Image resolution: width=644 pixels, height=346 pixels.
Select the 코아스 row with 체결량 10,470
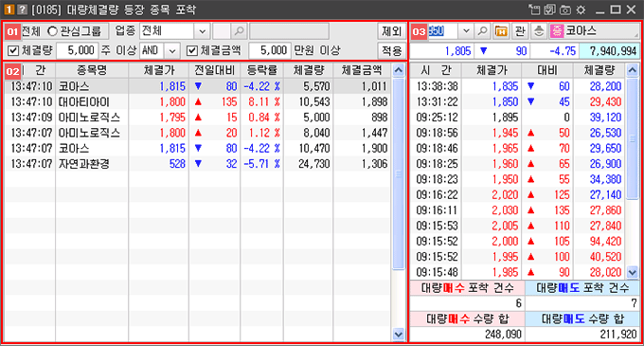[x=198, y=148]
